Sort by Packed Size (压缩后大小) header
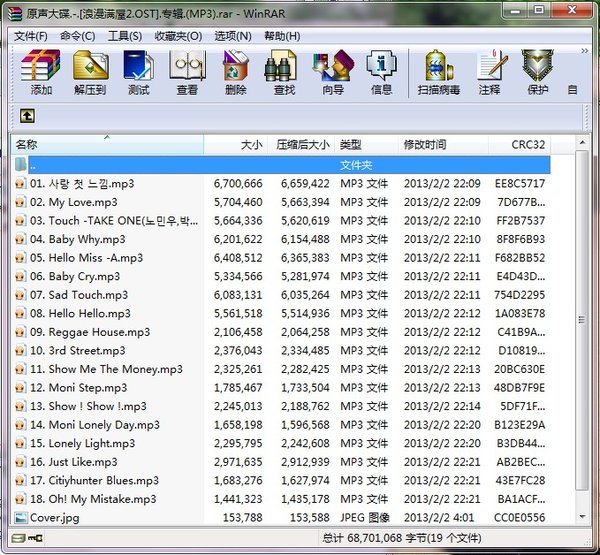The image size is (600, 555). pyautogui.click(x=301, y=145)
